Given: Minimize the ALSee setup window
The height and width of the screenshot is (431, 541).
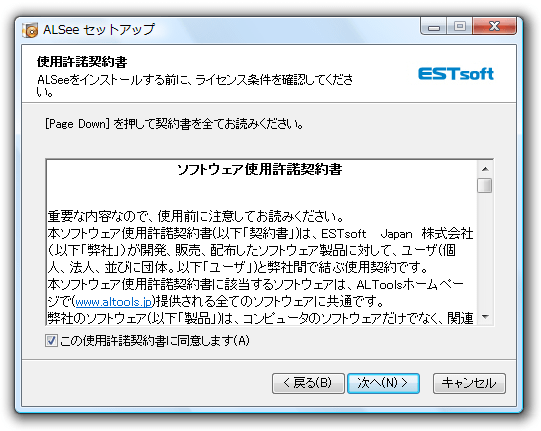Looking at the screenshot, I should (434, 27).
